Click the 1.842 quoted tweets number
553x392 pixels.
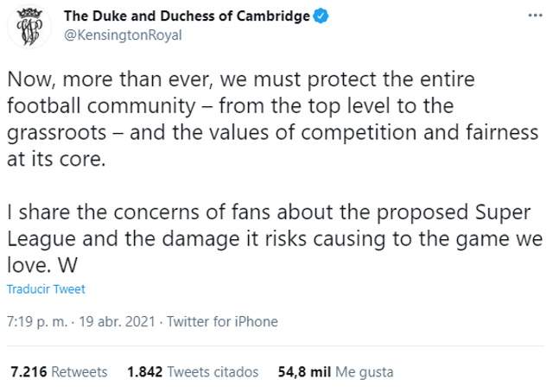click(x=145, y=372)
